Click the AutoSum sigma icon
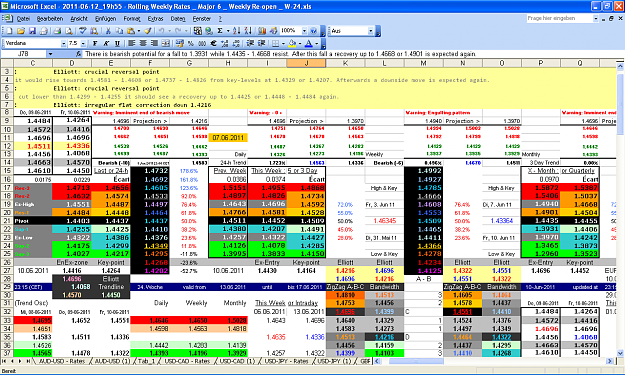Screen dimensions: 625x375 [x=220, y=31]
